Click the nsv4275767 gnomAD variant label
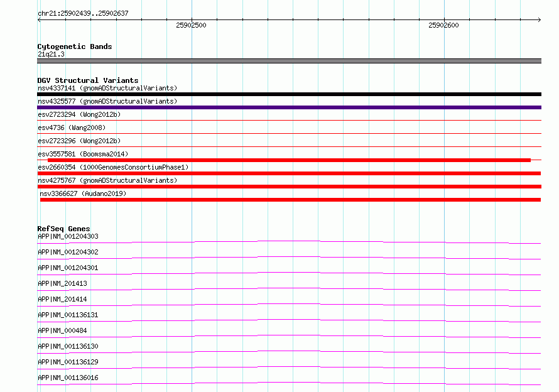559x392 pixels. tap(107, 180)
